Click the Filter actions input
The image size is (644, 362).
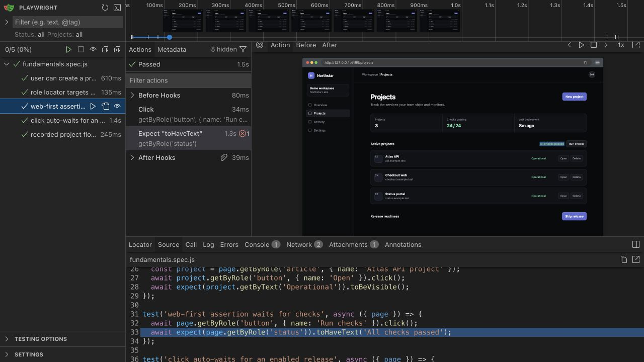(188, 80)
